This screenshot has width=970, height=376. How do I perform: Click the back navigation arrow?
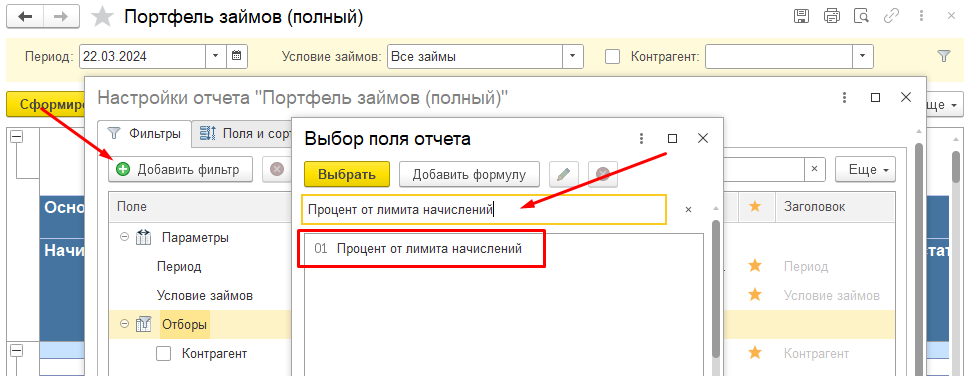[x=26, y=17]
